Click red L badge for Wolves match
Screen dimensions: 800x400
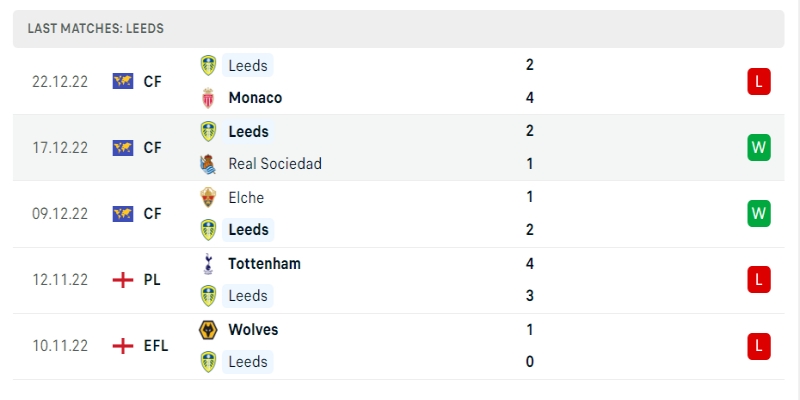pos(758,346)
